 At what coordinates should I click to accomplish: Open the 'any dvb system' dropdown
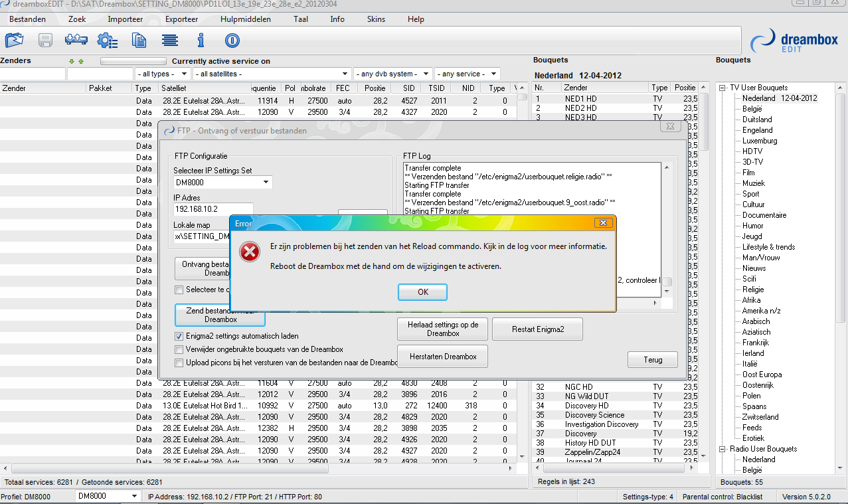(x=392, y=74)
